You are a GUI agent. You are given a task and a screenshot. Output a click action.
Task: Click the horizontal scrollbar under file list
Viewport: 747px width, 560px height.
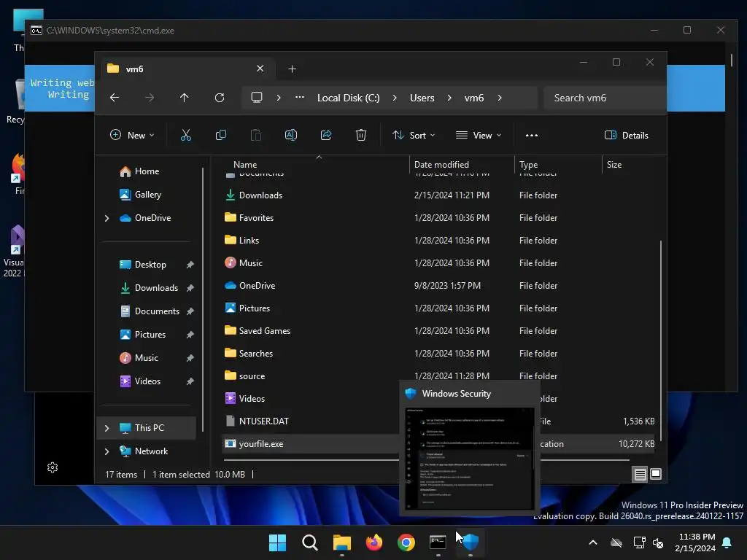426,460
